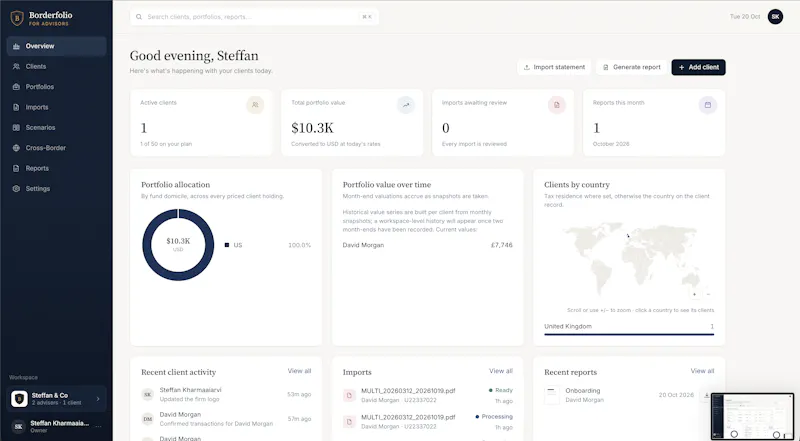Click the US legend color square

click(x=227, y=245)
